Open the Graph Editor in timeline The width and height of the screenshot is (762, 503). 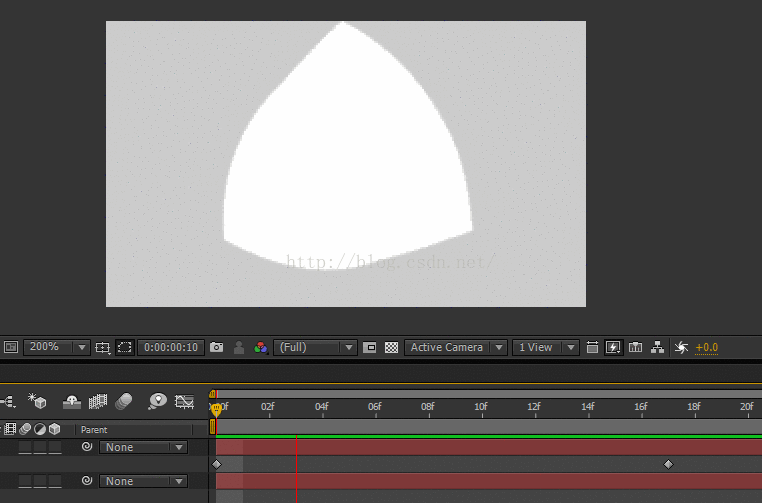(x=184, y=401)
